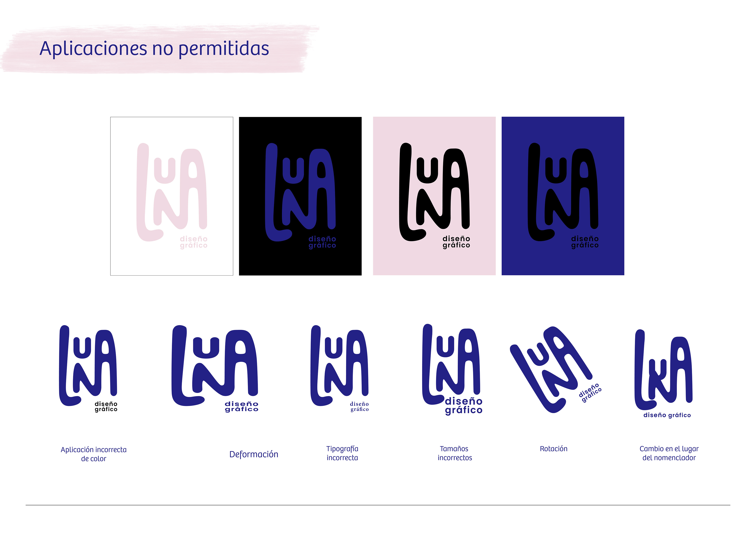Click the Luna logo with serif typography
Viewport: 756px width, 535px height.
[x=339, y=369]
